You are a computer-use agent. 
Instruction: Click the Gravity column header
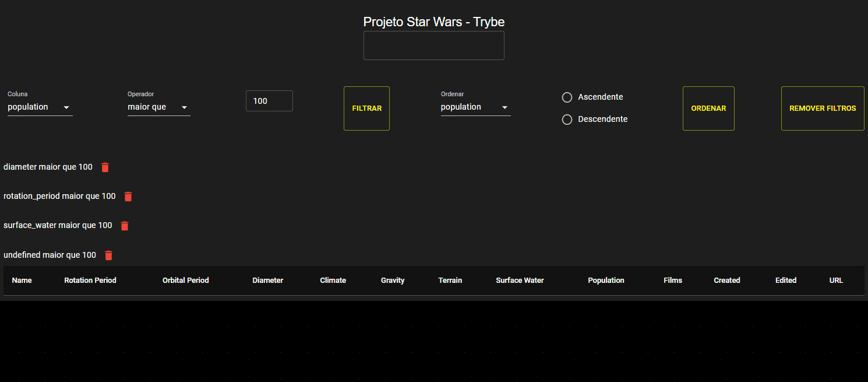click(393, 281)
